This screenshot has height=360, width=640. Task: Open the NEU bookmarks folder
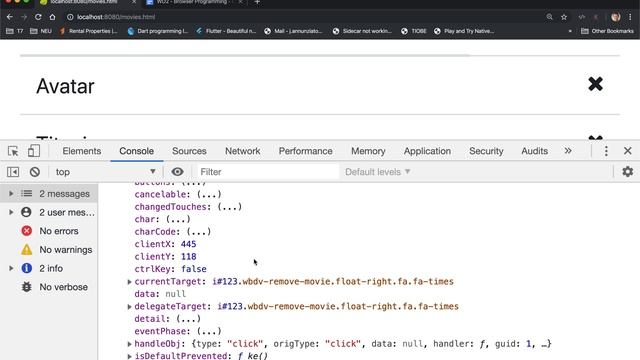point(41,31)
